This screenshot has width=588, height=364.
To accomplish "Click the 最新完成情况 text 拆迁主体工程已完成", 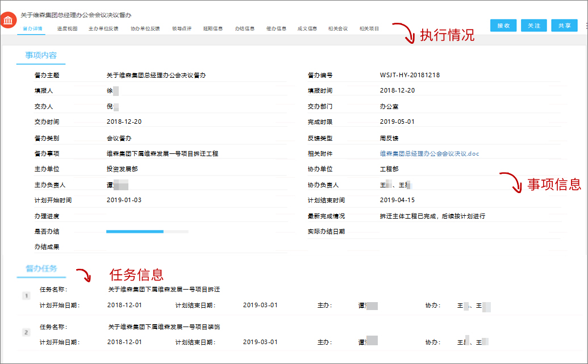I will (x=408, y=216).
